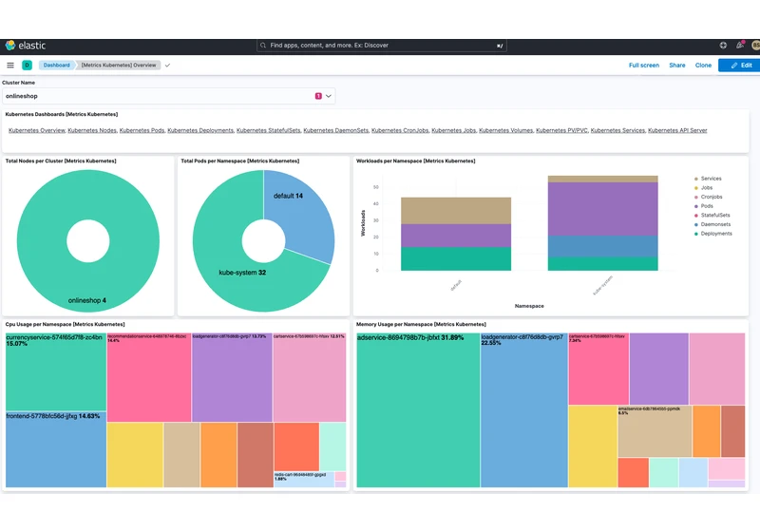This screenshot has width=760, height=532.
Task: Go to Dashboard breadcrumb
Action: [56, 65]
